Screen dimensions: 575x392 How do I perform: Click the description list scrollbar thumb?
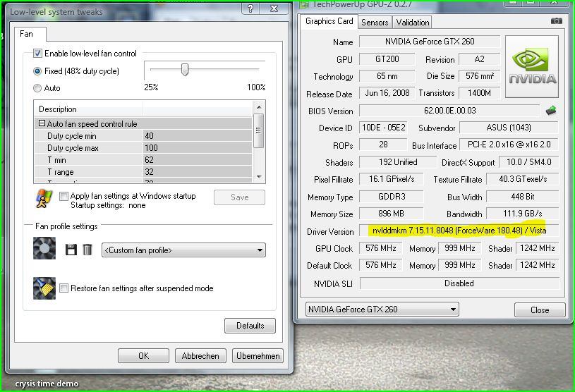[x=258, y=130]
